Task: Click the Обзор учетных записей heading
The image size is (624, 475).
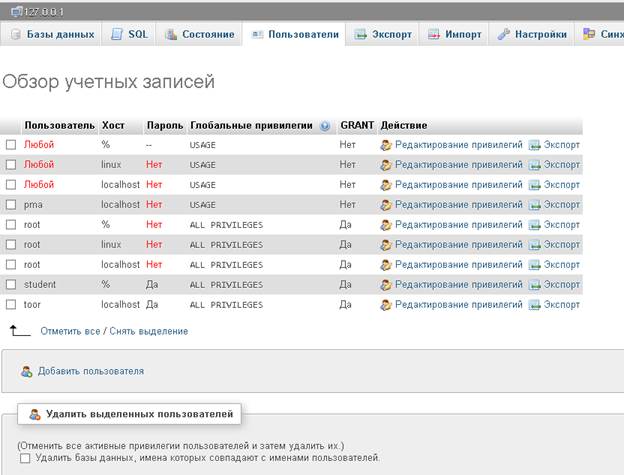Action: (x=109, y=82)
